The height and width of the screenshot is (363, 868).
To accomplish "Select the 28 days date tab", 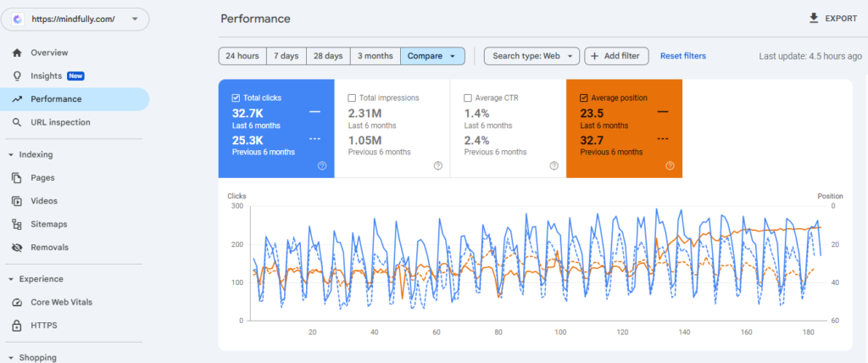I will [x=327, y=56].
